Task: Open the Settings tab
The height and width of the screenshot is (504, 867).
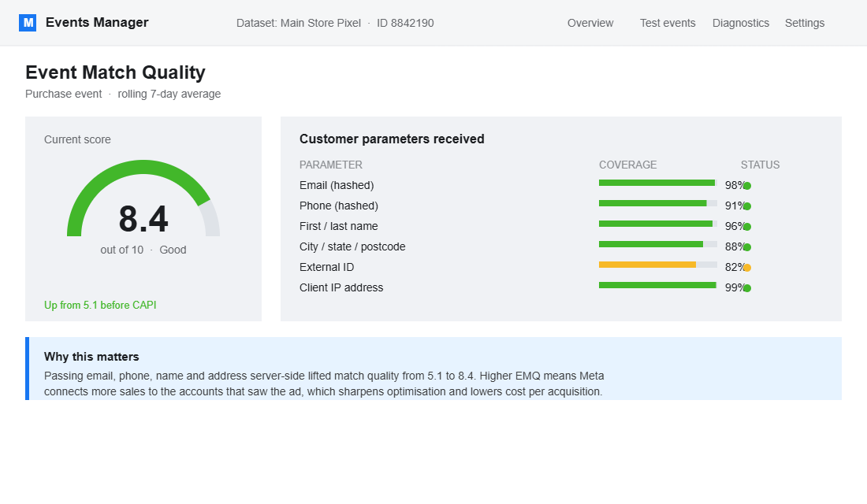Action: pos(805,23)
